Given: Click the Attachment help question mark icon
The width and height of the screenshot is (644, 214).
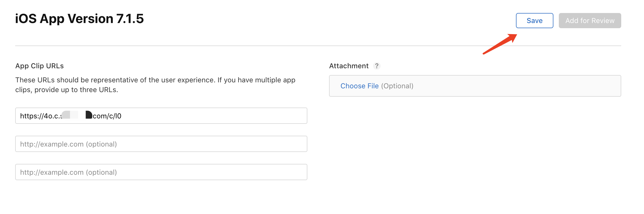Looking at the screenshot, I should pyautogui.click(x=377, y=66).
